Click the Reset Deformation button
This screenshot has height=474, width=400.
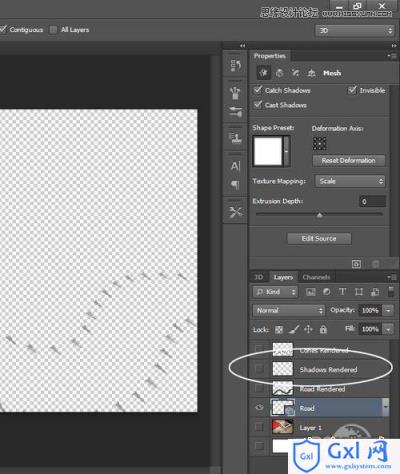click(348, 160)
